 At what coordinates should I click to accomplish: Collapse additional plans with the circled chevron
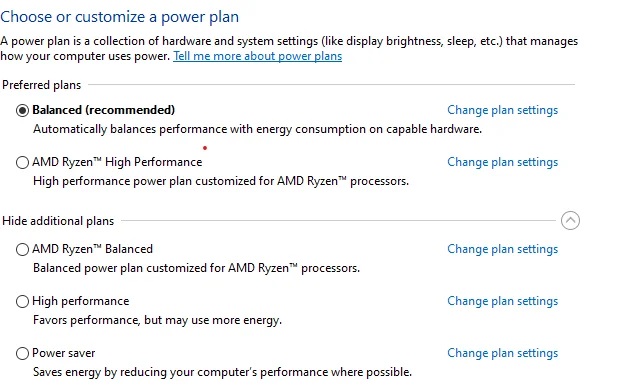(570, 221)
